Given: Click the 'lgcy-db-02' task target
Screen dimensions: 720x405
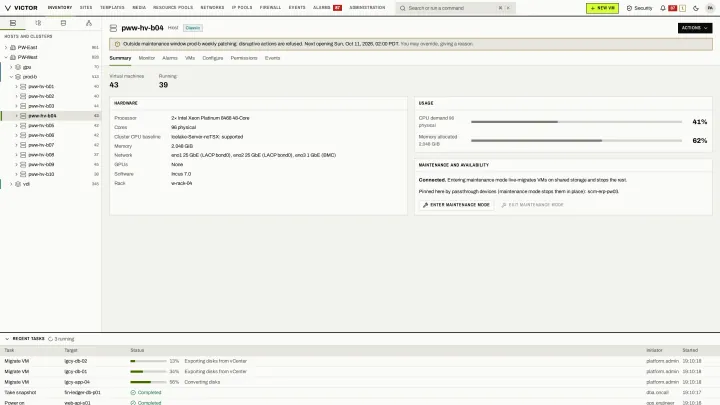Looking at the screenshot, I should coord(76,361).
